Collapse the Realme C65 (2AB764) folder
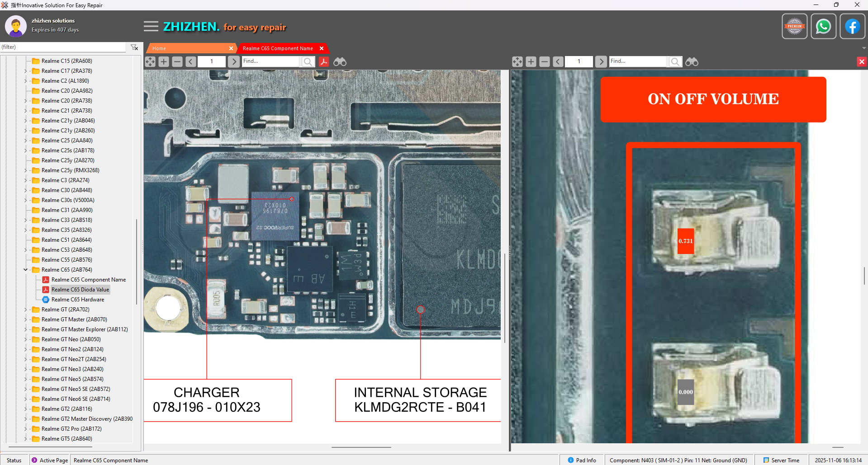This screenshot has height=465, width=868. [26, 270]
